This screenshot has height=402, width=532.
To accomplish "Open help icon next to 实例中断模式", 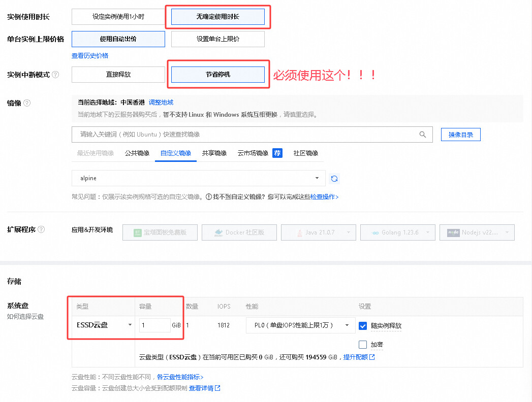I will click(55, 75).
